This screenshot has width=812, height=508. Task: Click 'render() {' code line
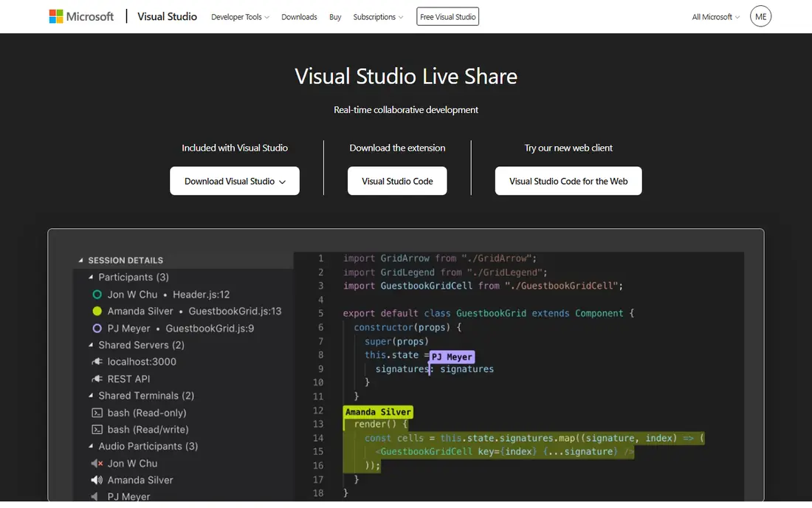tap(380, 424)
